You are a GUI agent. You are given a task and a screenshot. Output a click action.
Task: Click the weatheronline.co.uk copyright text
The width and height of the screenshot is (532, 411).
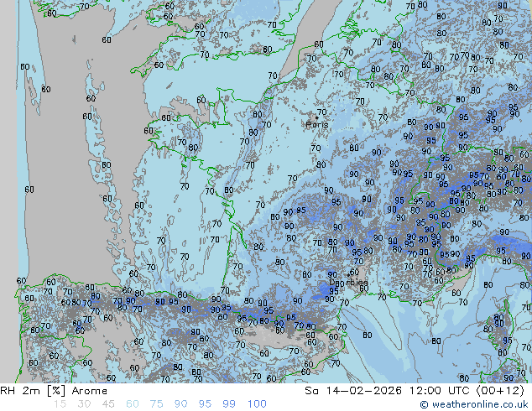coord(474,404)
